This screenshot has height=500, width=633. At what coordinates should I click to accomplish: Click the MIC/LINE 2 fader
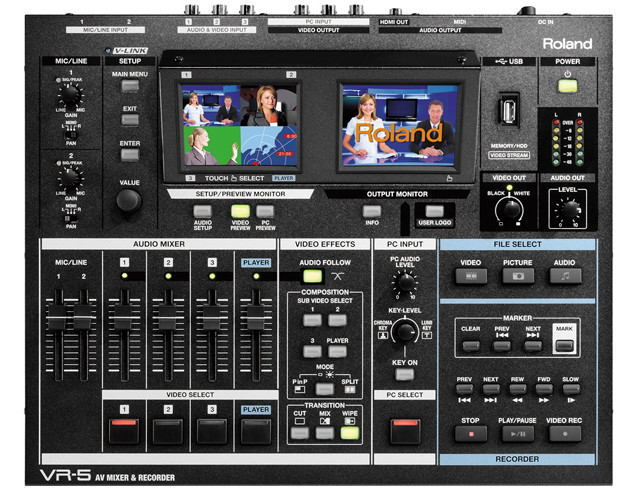pos(83,317)
